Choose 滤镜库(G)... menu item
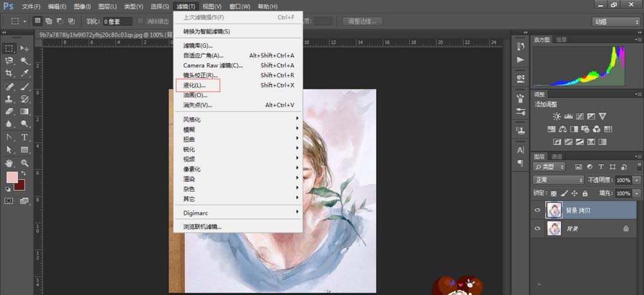This screenshot has width=644, height=295. pyautogui.click(x=238, y=46)
